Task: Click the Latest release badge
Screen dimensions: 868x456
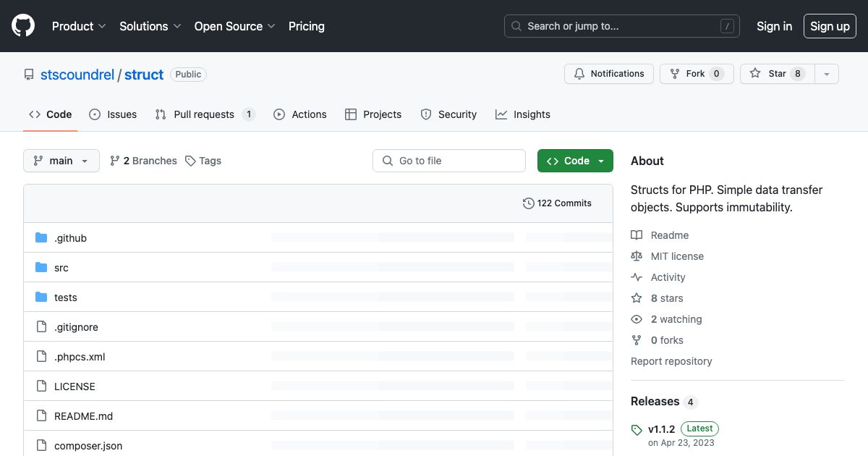Action: click(x=699, y=428)
